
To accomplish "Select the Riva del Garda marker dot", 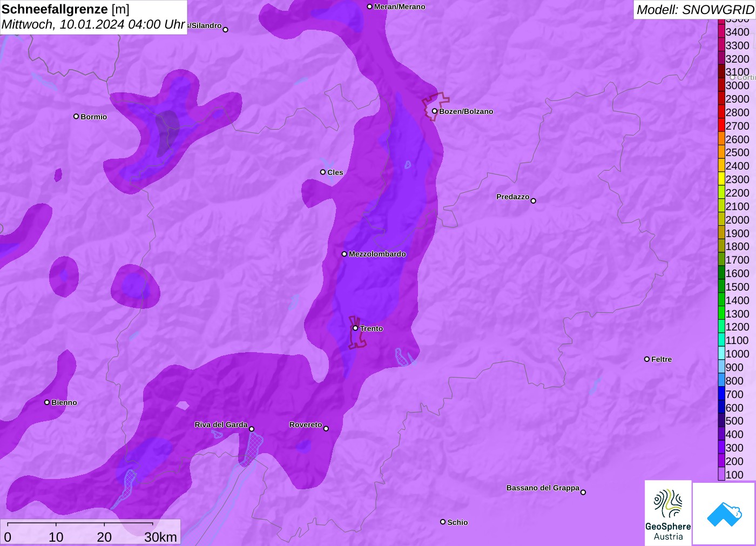I will point(252,429).
